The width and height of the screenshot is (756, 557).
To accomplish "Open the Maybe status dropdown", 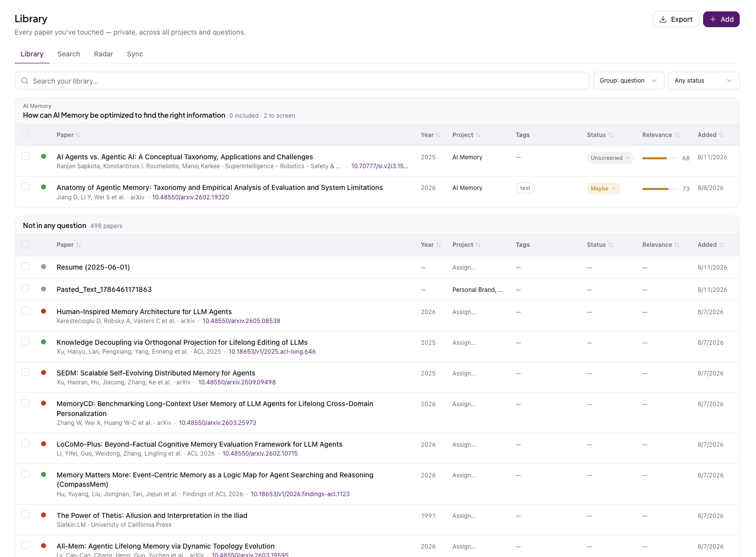I will [603, 188].
